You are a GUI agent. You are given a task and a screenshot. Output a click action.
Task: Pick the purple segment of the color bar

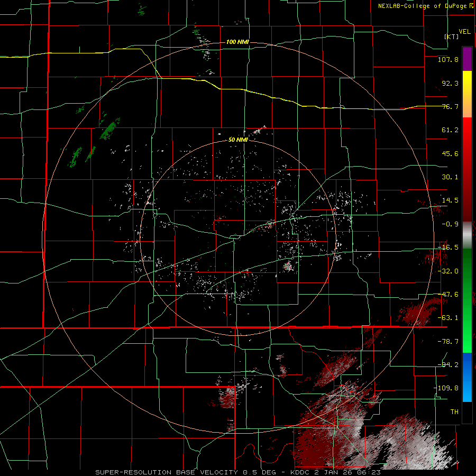pyautogui.click(x=467, y=59)
